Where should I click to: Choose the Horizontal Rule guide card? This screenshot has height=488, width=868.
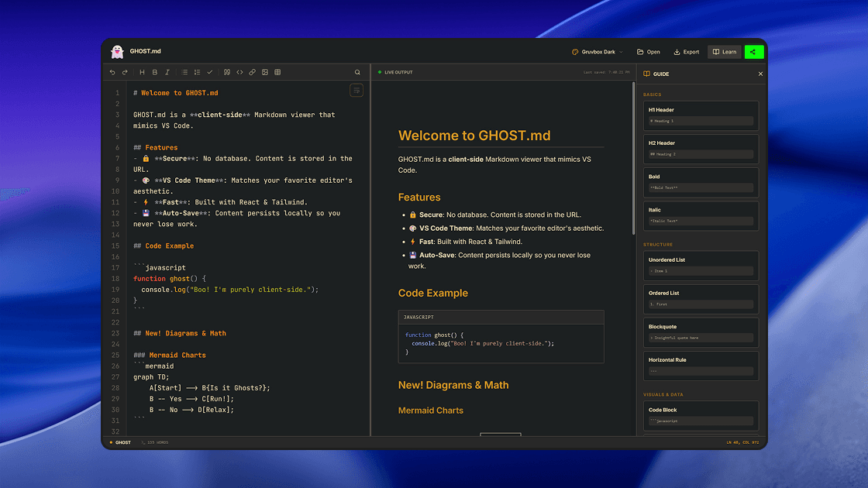coord(701,366)
